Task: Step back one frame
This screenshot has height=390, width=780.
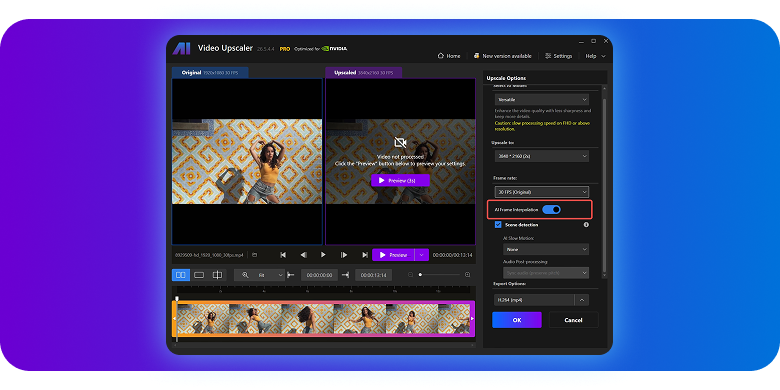Action: click(x=303, y=255)
